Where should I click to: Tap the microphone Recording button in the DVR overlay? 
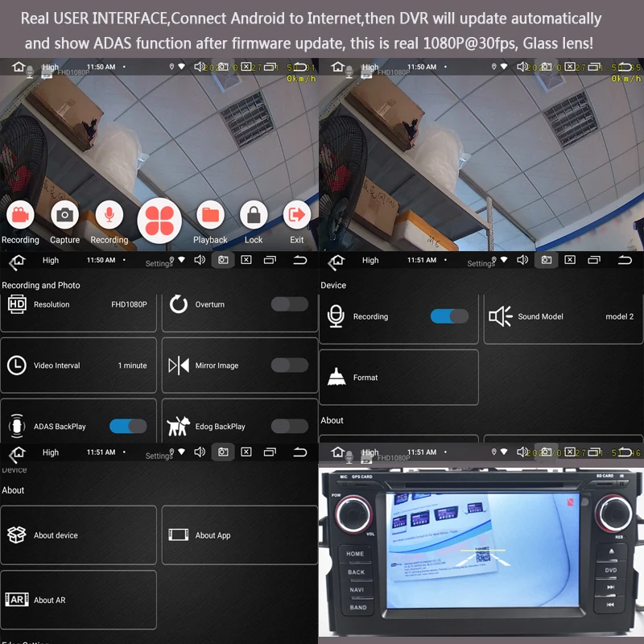click(109, 215)
